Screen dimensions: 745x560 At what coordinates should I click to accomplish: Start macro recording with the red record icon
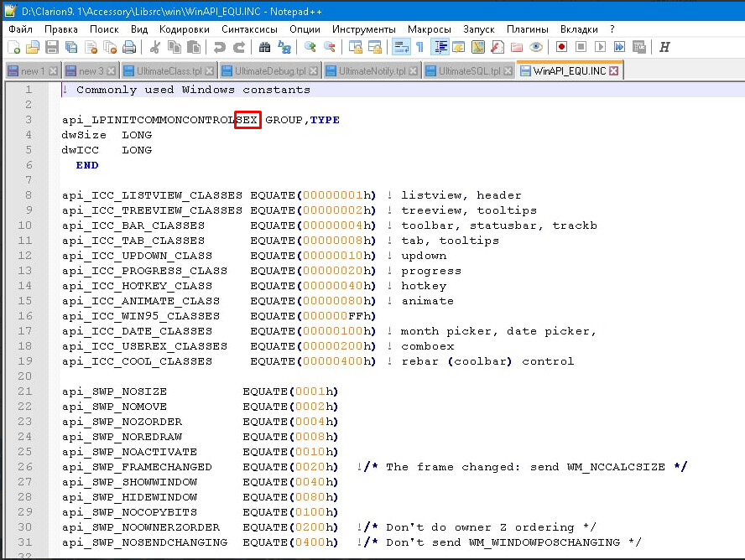coord(561,47)
